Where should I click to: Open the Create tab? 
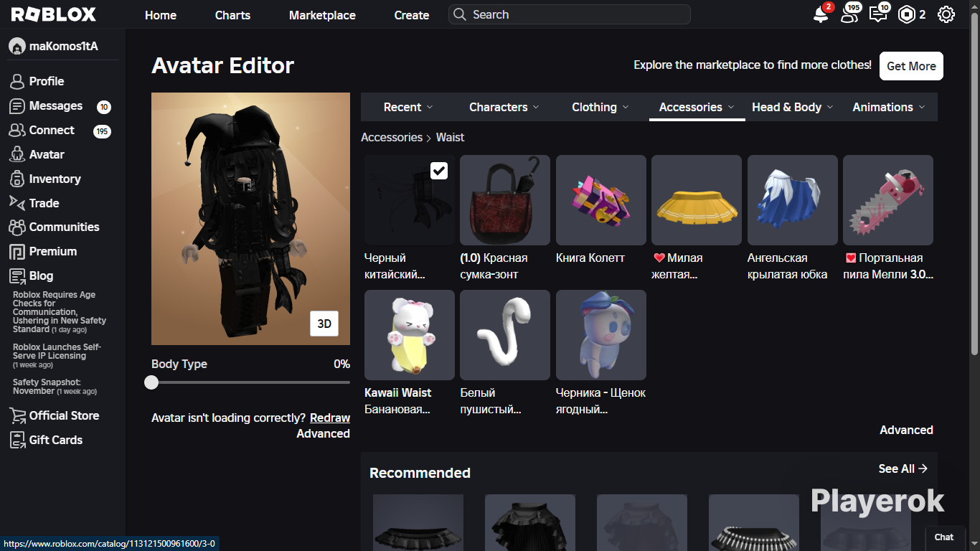pyautogui.click(x=412, y=15)
